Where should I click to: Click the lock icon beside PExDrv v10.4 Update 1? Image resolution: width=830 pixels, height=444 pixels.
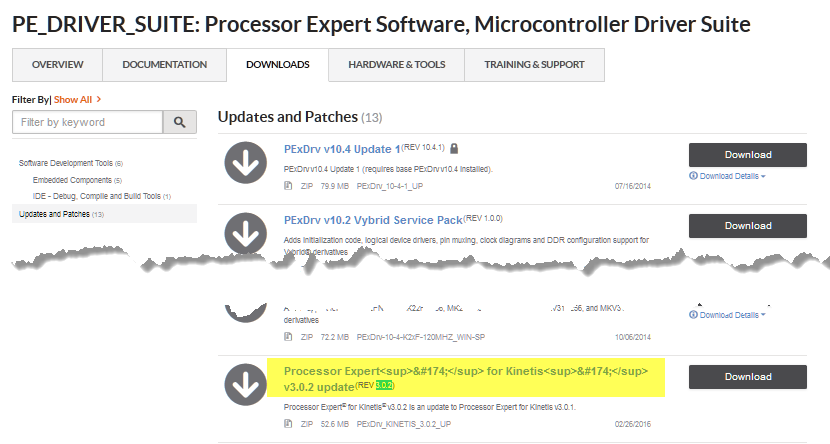tap(454, 149)
